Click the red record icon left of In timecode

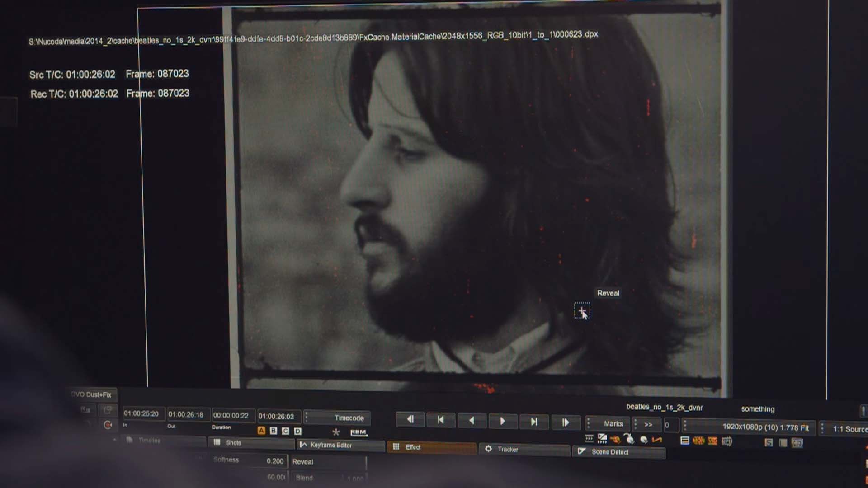pyautogui.click(x=108, y=425)
